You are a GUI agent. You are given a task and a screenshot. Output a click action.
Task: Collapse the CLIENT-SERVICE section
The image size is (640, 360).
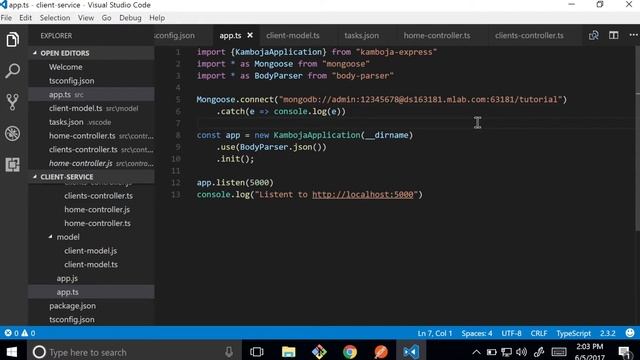click(x=35, y=176)
